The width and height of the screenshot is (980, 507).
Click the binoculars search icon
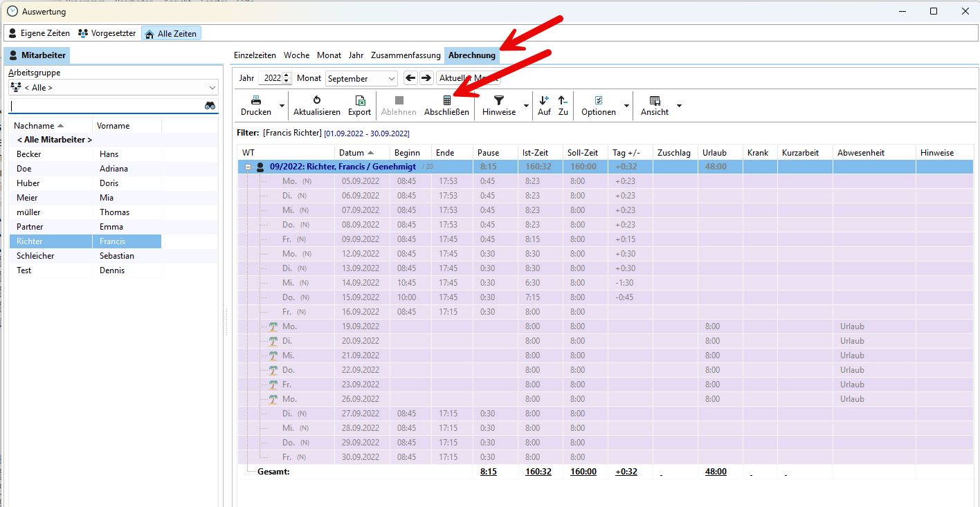(210, 106)
